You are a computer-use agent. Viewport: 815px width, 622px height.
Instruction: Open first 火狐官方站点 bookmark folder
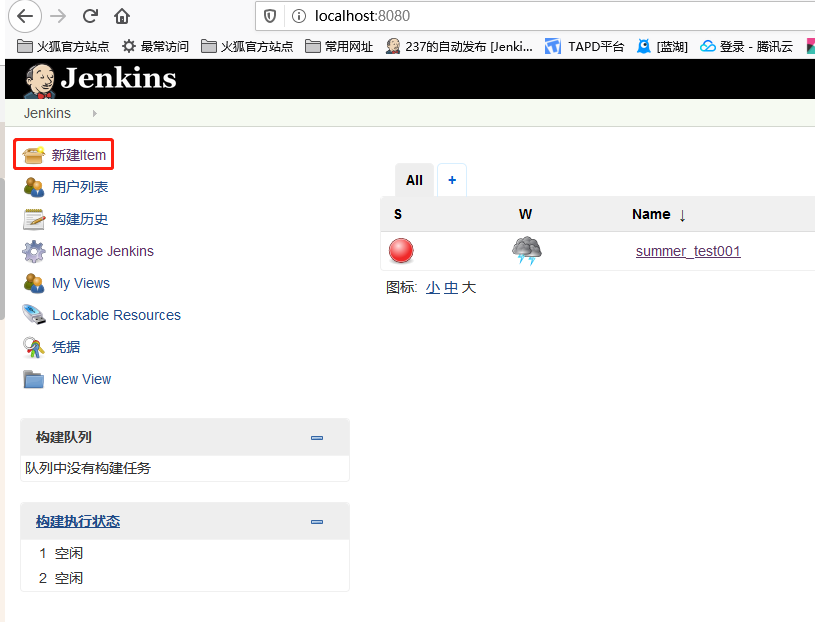pyautogui.click(x=63, y=47)
